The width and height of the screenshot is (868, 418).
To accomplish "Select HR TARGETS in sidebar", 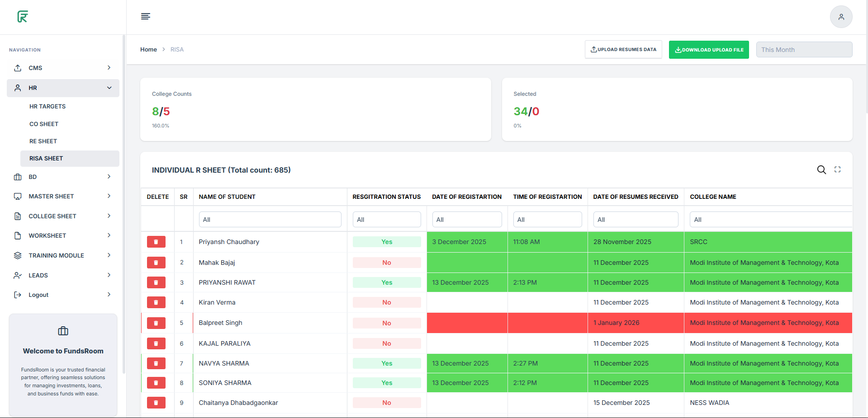I will (47, 106).
